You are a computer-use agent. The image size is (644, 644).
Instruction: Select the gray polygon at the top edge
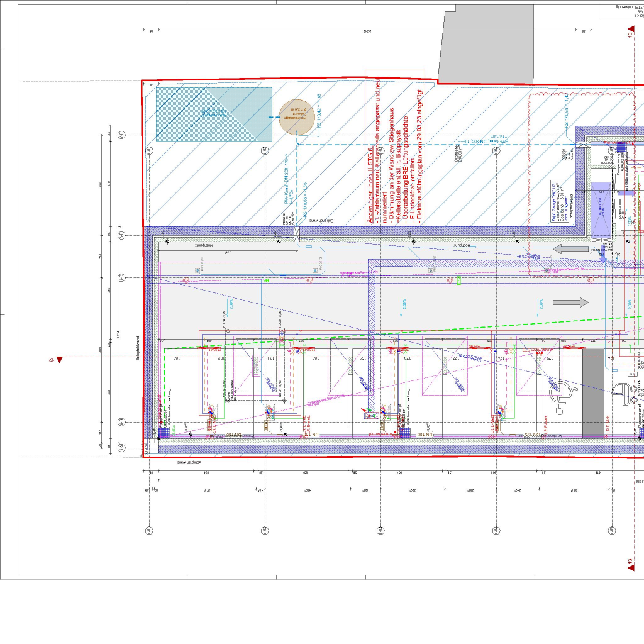click(x=487, y=45)
